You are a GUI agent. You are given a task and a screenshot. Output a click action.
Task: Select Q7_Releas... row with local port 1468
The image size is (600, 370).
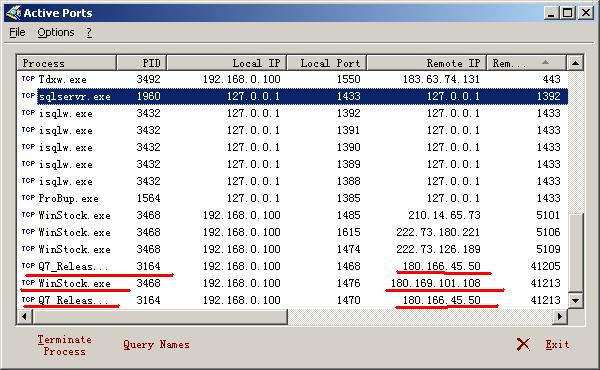tap(292, 266)
